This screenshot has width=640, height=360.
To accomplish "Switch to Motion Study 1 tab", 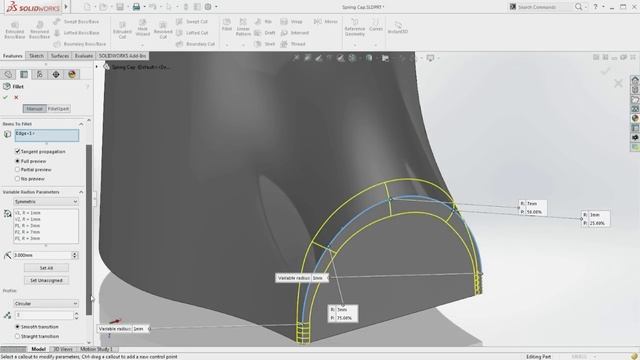I will point(96,349).
